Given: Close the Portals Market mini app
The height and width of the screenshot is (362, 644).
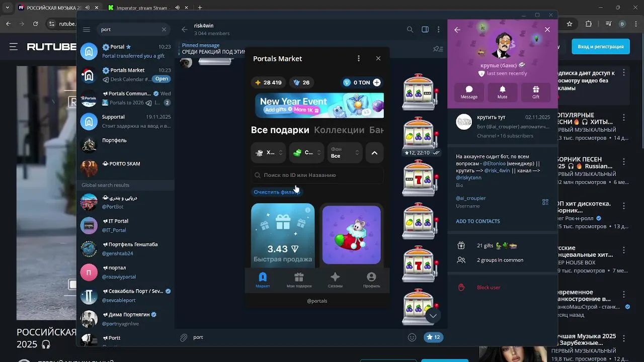Looking at the screenshot, I should coord(378,58).
